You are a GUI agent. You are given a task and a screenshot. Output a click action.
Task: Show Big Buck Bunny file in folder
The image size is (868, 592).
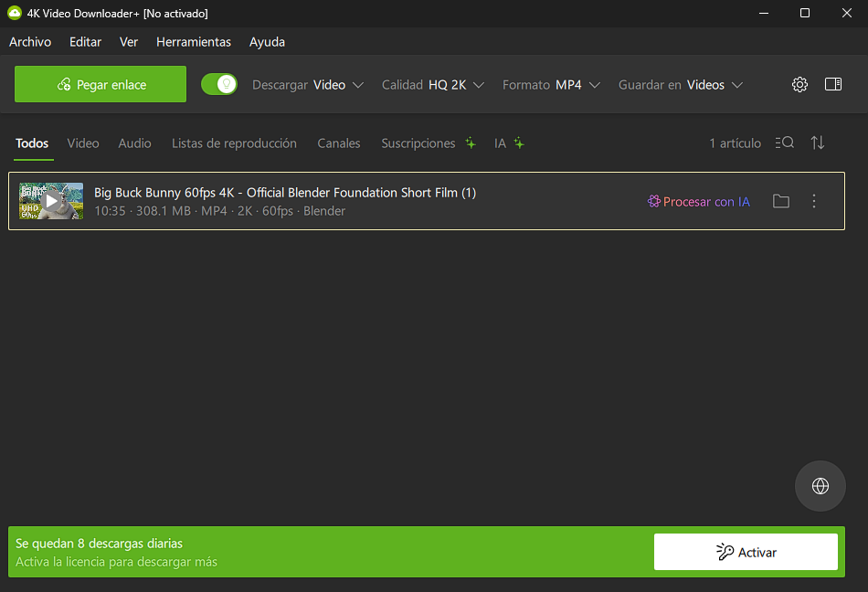(x=781, y=201)
